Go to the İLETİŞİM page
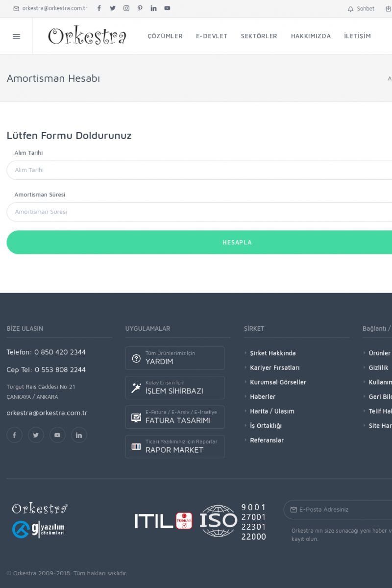 [357, 36]
